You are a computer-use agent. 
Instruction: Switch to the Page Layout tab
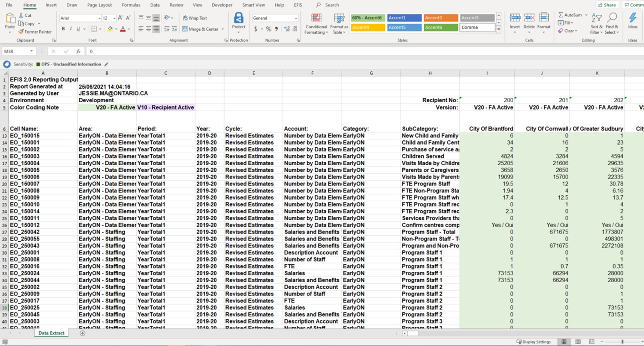(x=99, y=5)
